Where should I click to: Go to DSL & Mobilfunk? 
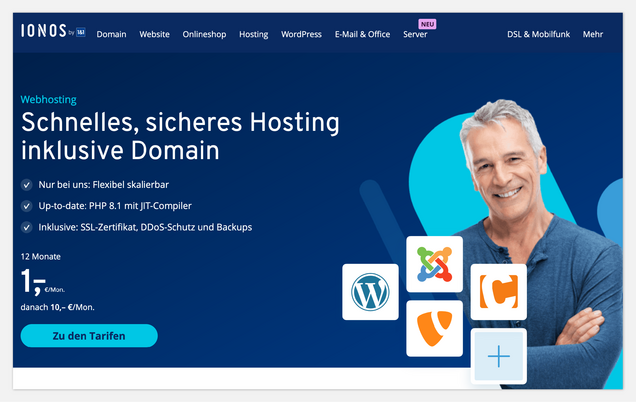pos(538,34)
